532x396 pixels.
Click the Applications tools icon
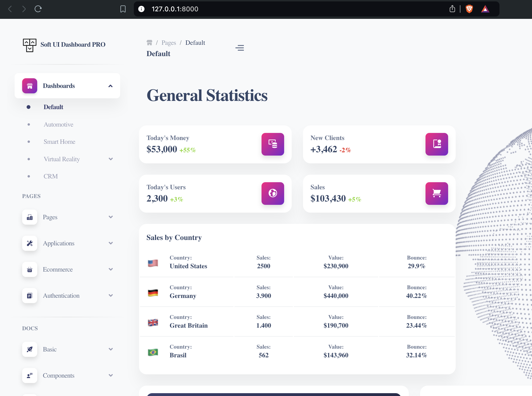(30, 243)
